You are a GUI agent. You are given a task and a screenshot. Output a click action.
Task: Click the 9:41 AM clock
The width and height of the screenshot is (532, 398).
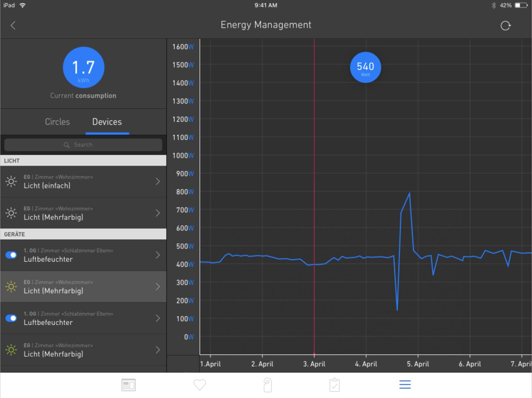[x=266, y=5]
